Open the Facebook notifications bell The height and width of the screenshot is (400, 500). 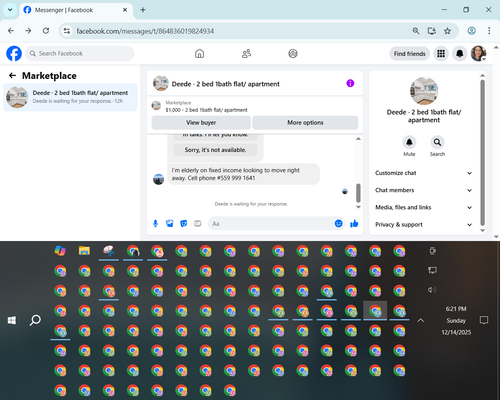pyautogui.click(x=459, y=53)
